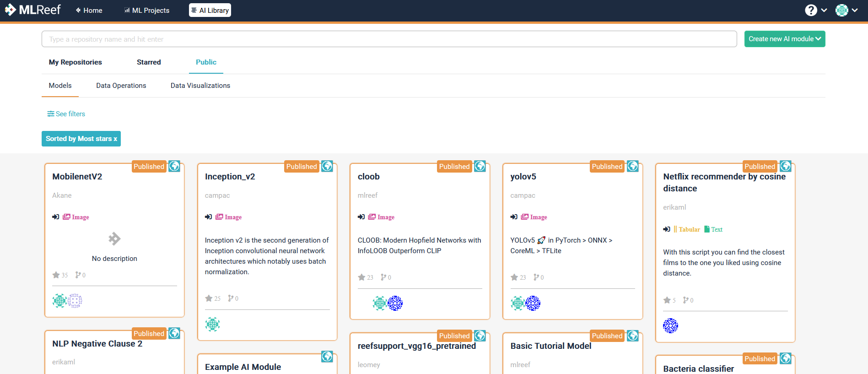Viewport: 868px width, 374px height.
Task: Click the globe icon on Example AI Module
Action: pyautogui.click(x=327, y=357)
